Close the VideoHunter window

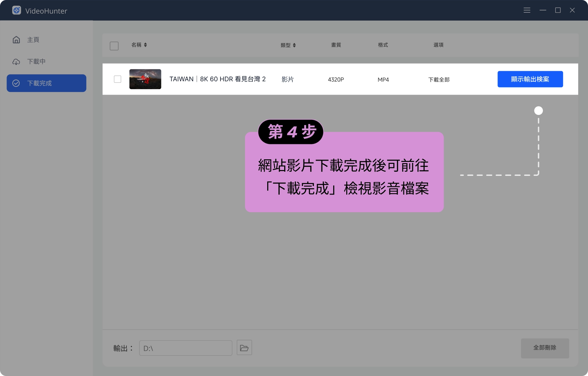(572, 10)
